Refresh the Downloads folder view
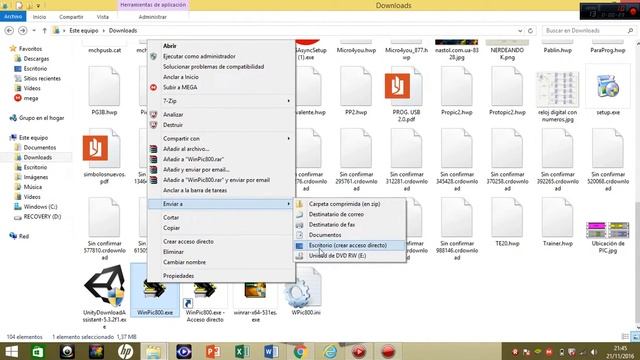This screenshot has height=360, width=640. [x=530, y=31]
